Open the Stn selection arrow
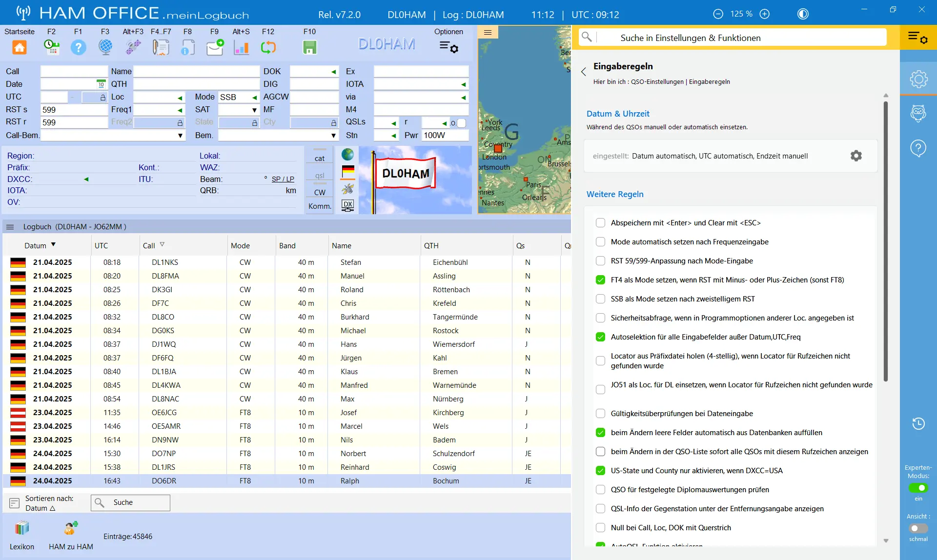The width and height of the screenshot is (937, 560). pyautogui.click(x=393, y=136)
